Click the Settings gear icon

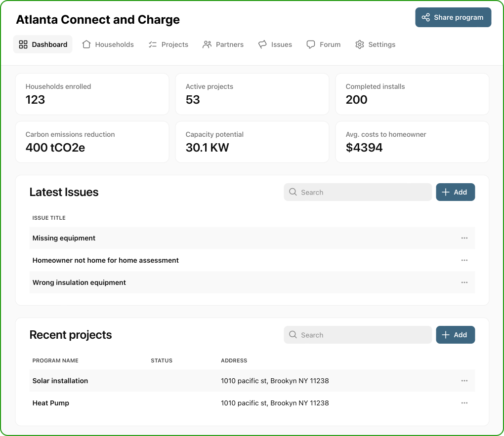[x=360, y=44]
